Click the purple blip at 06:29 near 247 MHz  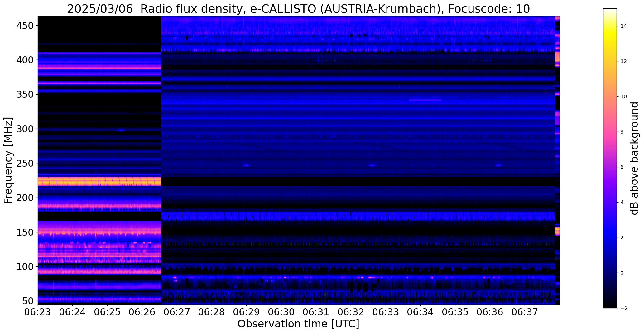pos(246,165)
